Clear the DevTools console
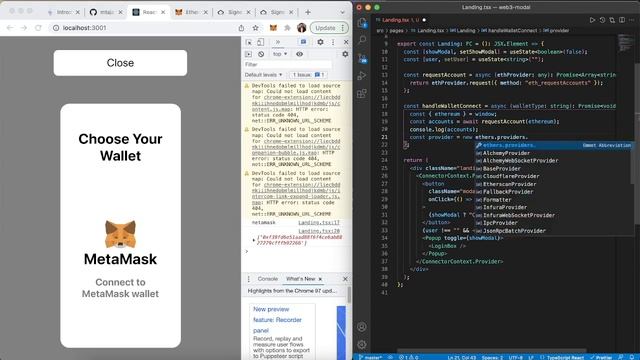 [x=261, y=54]
